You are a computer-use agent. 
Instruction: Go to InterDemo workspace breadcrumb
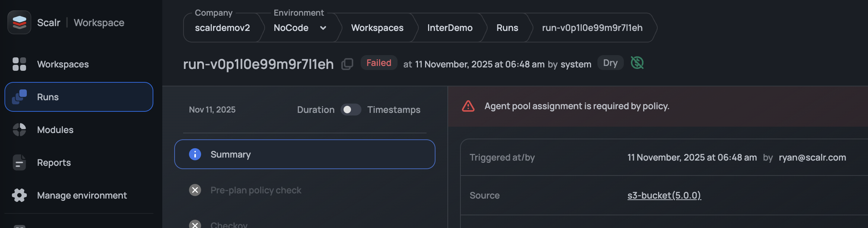450,28
